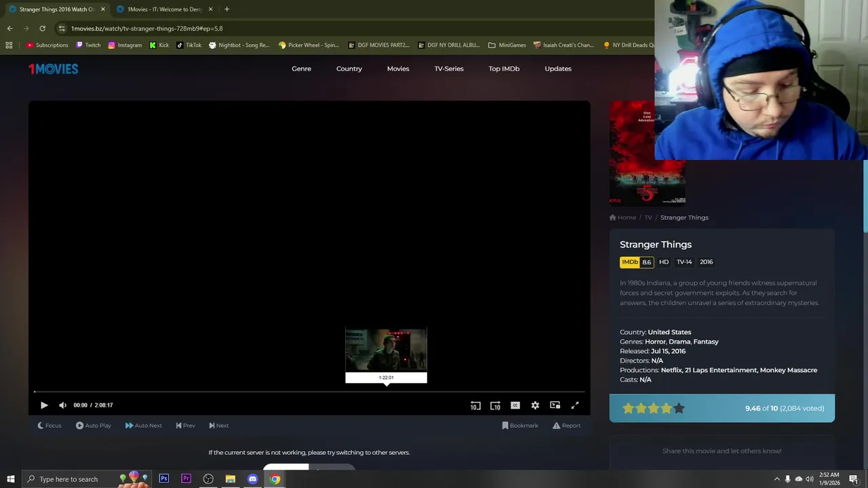
Task: Show hidden system tray icons
Action: point(776,479)
